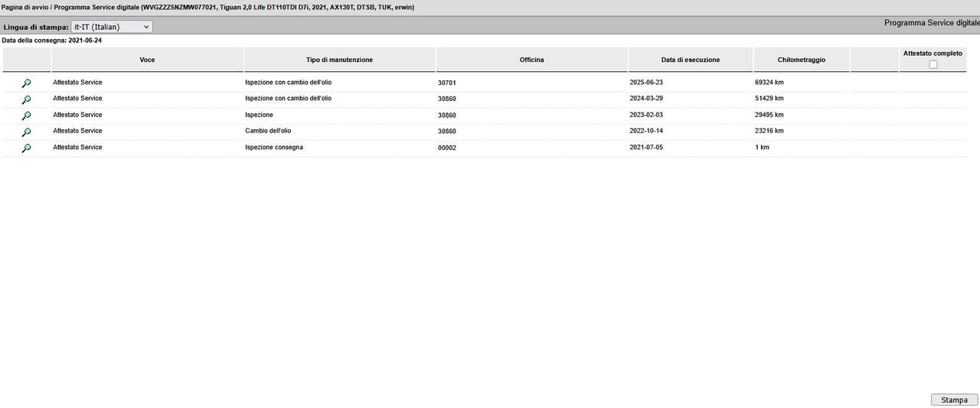The height and width of the screenshot is (408, 980).
Task: Go to Pagina di avvio in breadcrumb
Action: tap(24, 7)
